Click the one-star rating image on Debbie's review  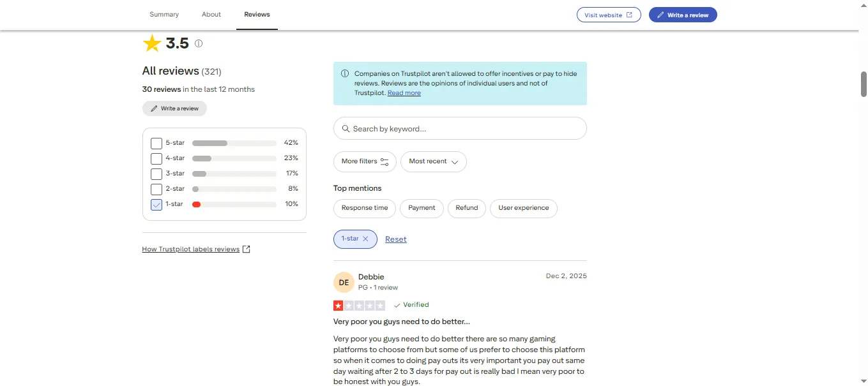tap(359, 305)
